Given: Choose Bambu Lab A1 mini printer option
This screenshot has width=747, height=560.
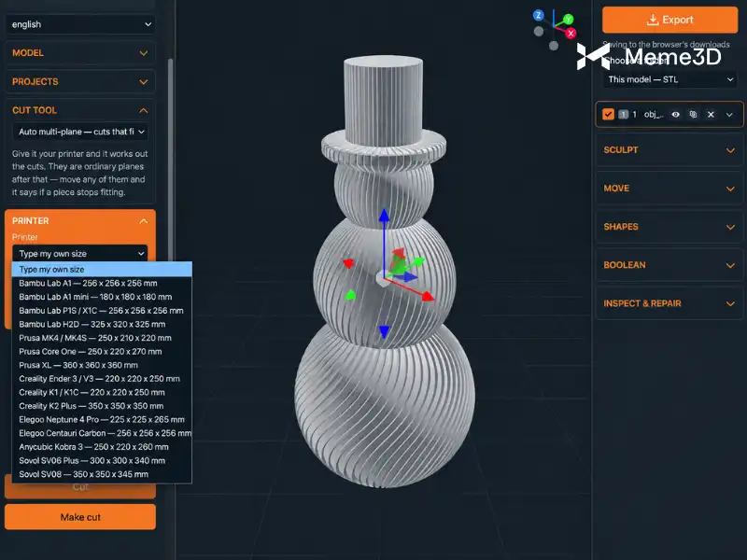Looking at the screenshot, I should point(102,297).
